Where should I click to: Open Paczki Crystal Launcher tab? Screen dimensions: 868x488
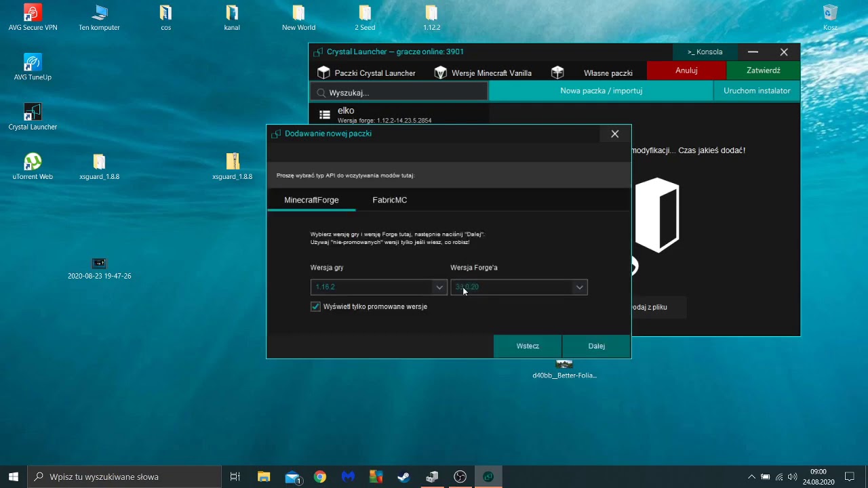coord(366,73)
